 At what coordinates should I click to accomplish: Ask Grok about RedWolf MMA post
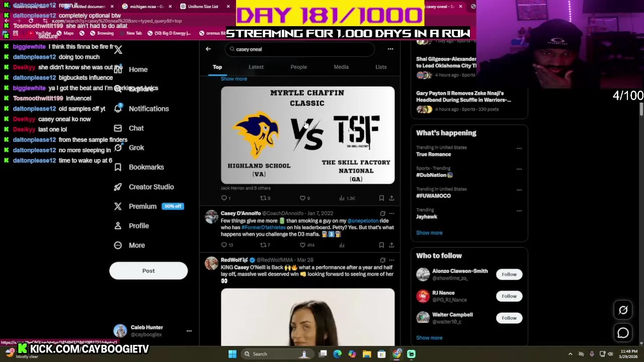pyautogui.click(x=382, y=260)
